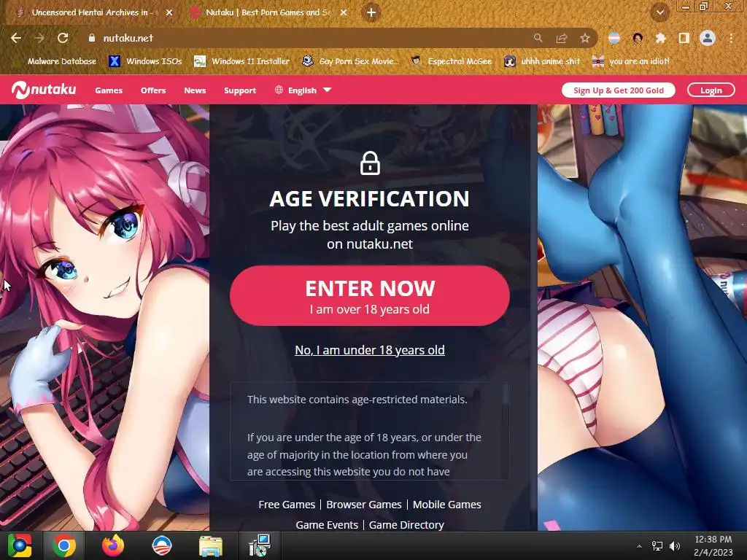Select the Nutaku browser tab
The width and height of the screenshot is (747, 560).
tap(267, 13)
